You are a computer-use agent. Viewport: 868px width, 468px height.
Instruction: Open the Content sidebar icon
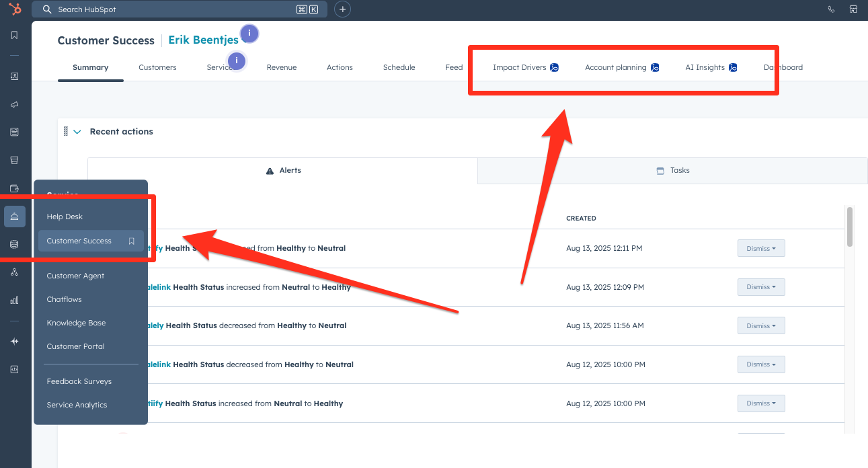tap(14, 132)
